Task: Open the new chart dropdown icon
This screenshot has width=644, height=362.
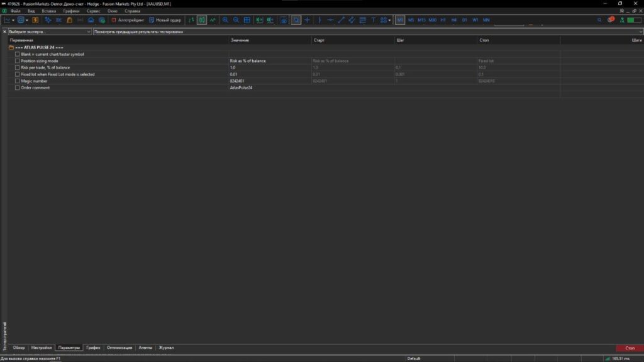Action: coord(9,19)
